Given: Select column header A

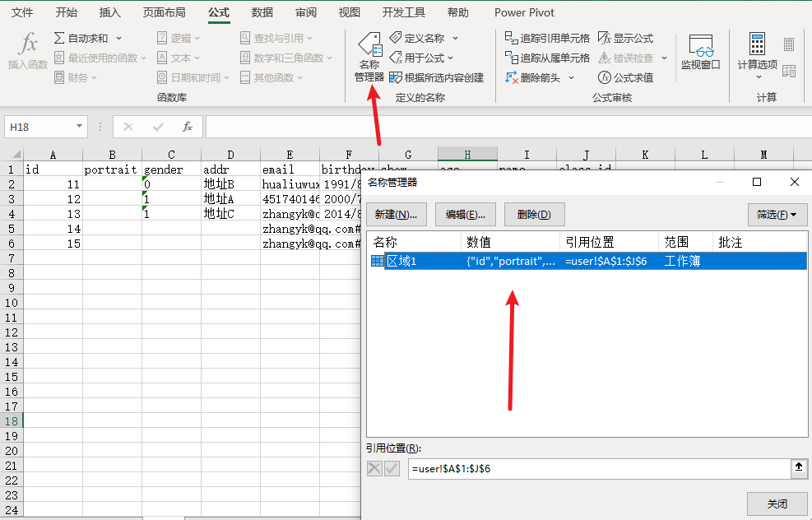Looking at the screenshot, I should pos(53,155).
